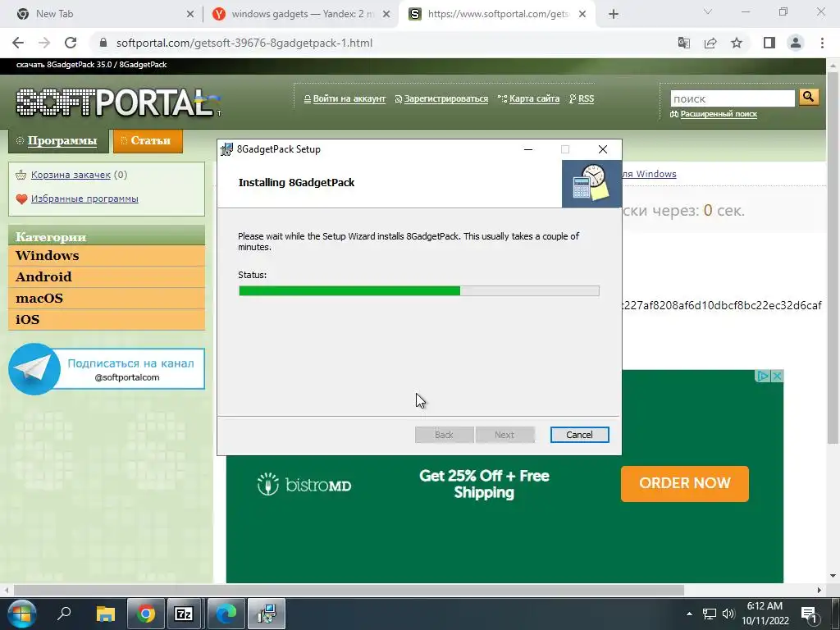Click the installation progress bar
Image resolution: width=840 pixels, height=630 pixels.
419,291
